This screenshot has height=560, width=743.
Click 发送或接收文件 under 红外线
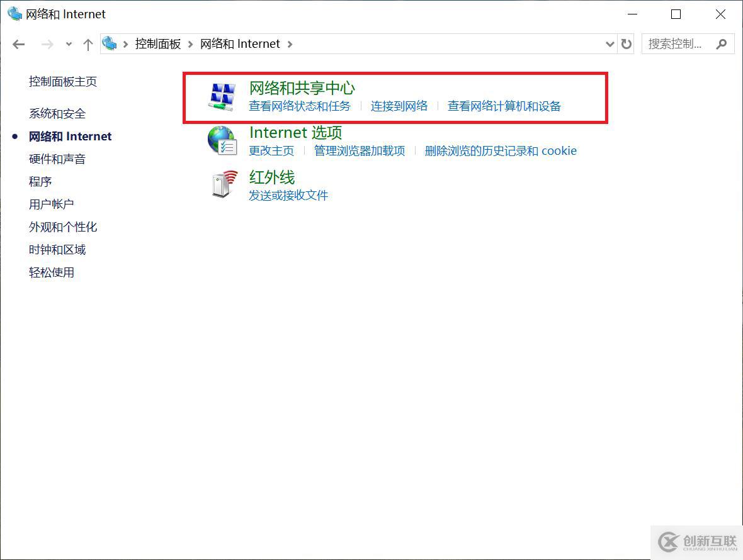click(x=288, y=196)
